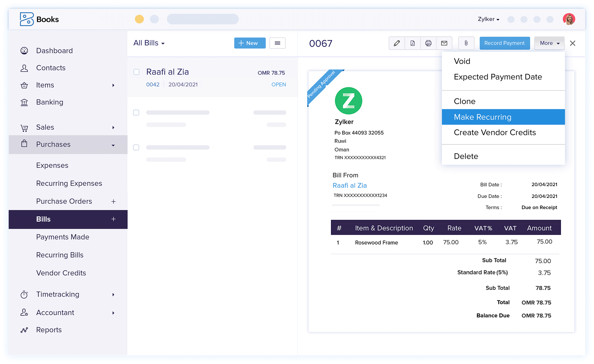Open the All Bills dropdown filter
Image resolution: width=594 pixels, height=364 pixels.
click(148, 43)
